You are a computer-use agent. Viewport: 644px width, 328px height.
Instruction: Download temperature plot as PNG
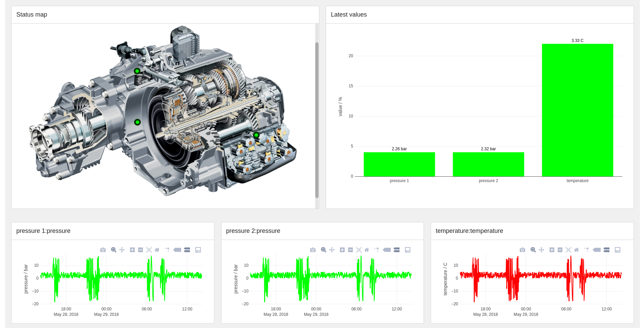522,250
